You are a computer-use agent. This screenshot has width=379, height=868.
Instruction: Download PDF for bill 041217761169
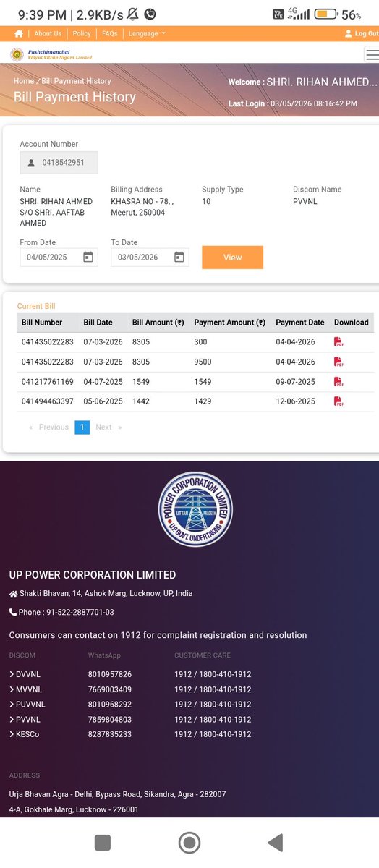pos(338,382)
